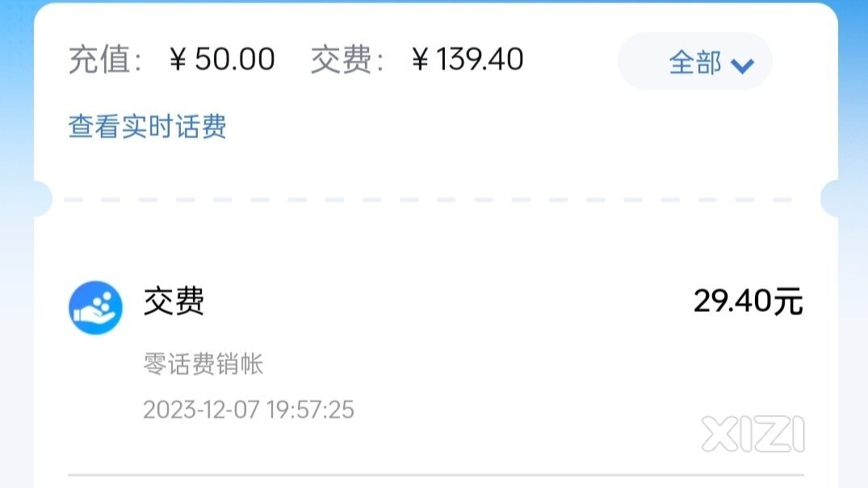Tap the 2023-12-07 19:57:25 timestamp

click(249, 410)
